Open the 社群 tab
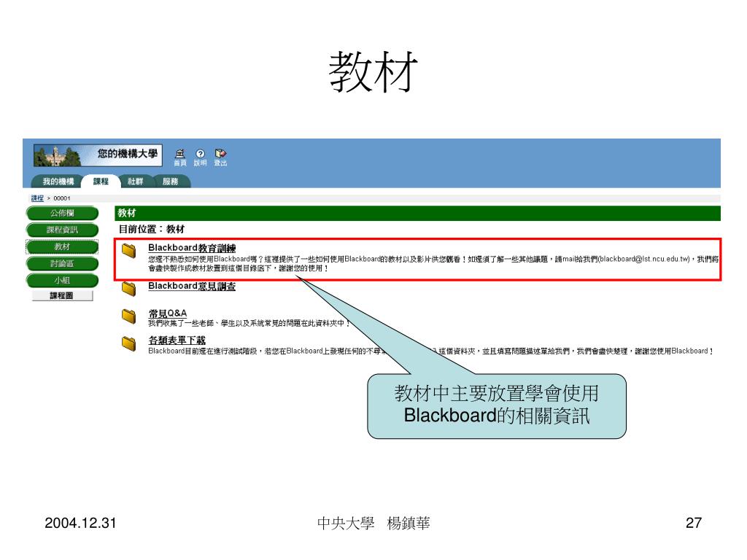 [x=135, y=182]
